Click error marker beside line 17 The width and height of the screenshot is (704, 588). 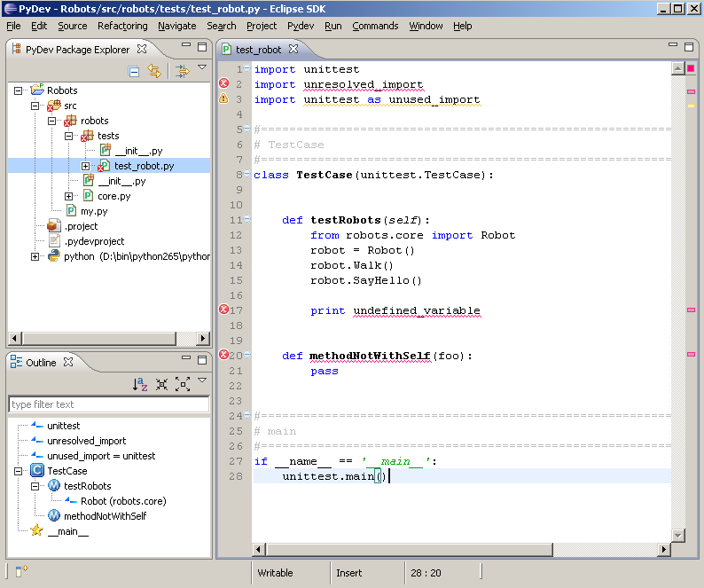(x=223, y=310)
